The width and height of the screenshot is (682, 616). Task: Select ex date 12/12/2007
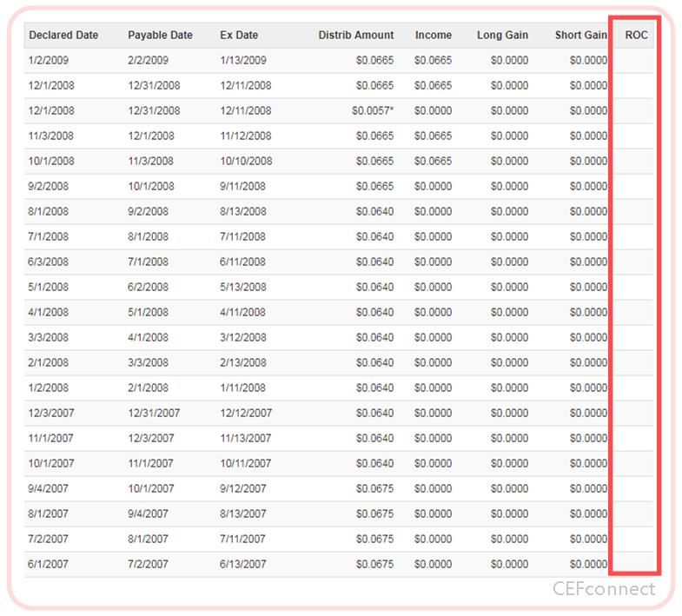246,414
